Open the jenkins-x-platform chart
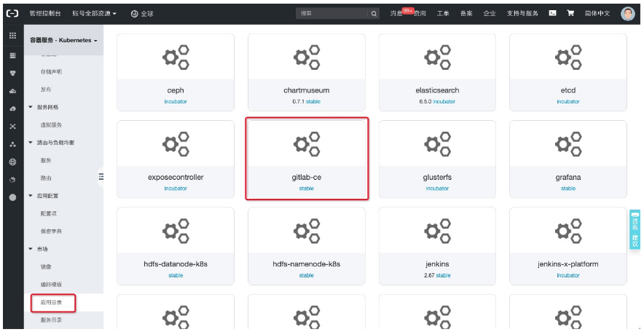The image size is (644, 332). [x=568, y=246]
